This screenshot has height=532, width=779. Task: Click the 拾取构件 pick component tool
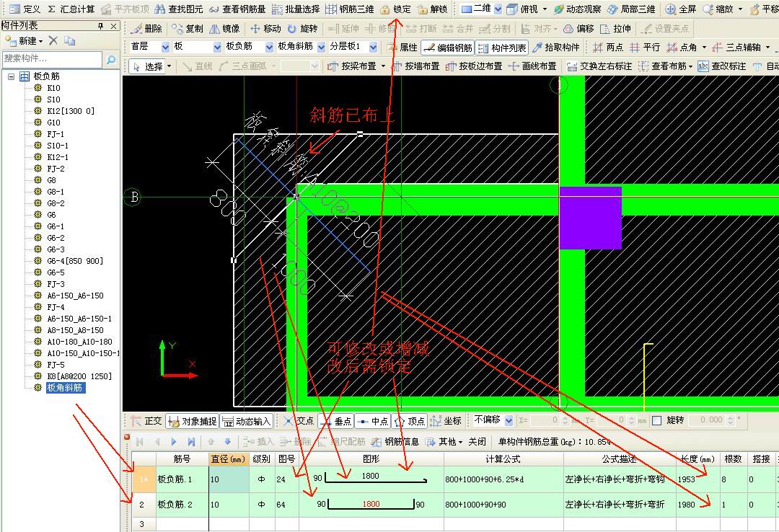point(555,48)
